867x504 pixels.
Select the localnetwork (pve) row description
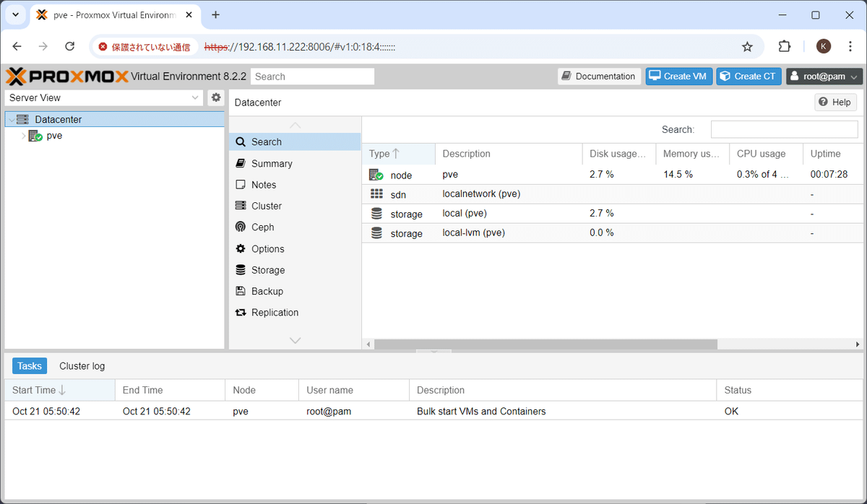click(481, 194)
